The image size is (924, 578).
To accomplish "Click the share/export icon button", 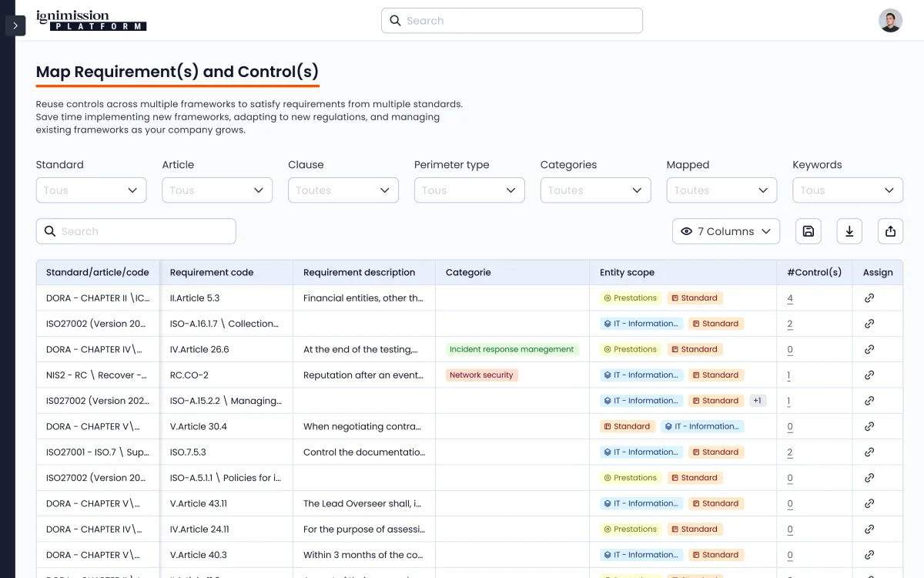I will pyautogui.click(x=890, y=231).
